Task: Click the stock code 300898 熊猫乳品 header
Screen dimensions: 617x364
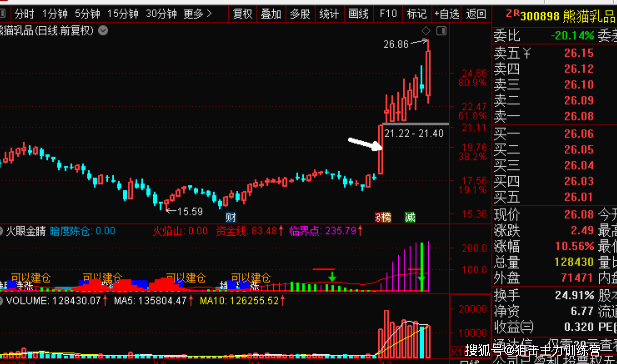Action: [x=568, y=16]
